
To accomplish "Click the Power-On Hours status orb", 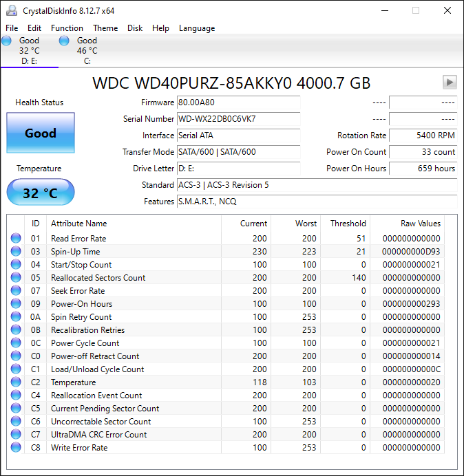I will click(16, 303).
